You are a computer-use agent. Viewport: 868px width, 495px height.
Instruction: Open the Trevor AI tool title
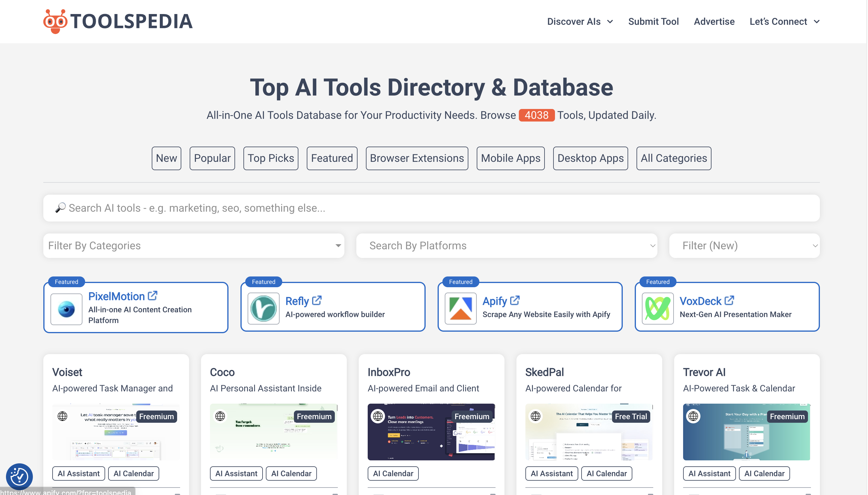coord(704,372)
